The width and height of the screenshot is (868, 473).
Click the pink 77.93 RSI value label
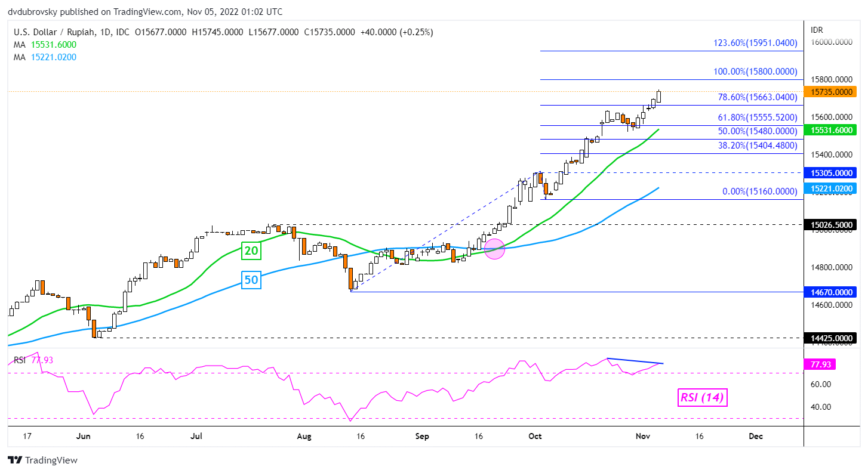(x=820, y=364)
